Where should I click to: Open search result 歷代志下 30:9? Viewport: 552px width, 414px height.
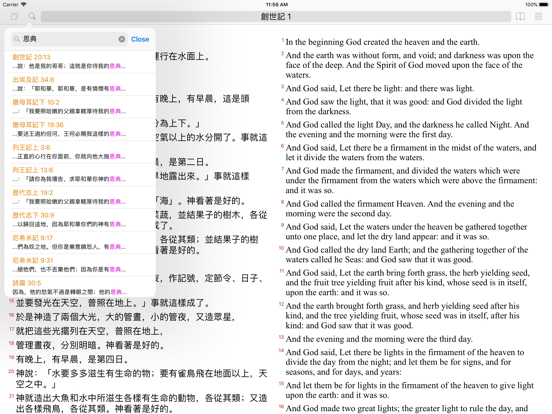pos(80,220)
